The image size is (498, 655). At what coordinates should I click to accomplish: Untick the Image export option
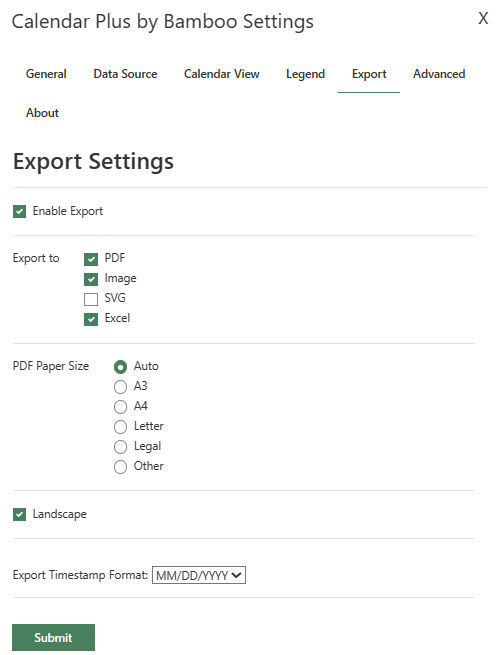click(91, 279)
